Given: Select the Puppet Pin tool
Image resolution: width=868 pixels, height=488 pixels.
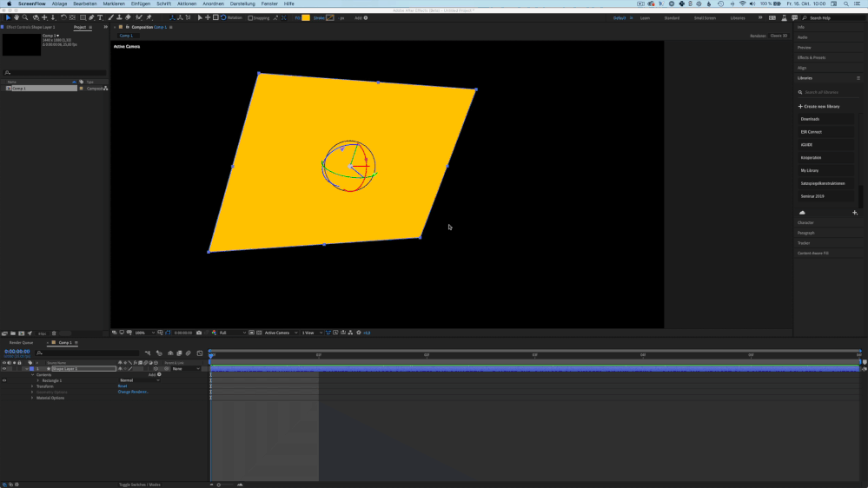Looking at the screenshot, I should coord(149,17).
